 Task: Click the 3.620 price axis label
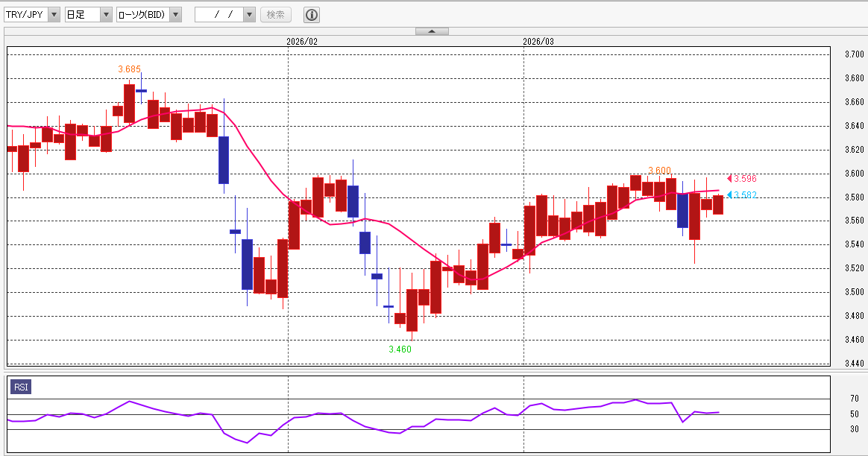point(854,150)
